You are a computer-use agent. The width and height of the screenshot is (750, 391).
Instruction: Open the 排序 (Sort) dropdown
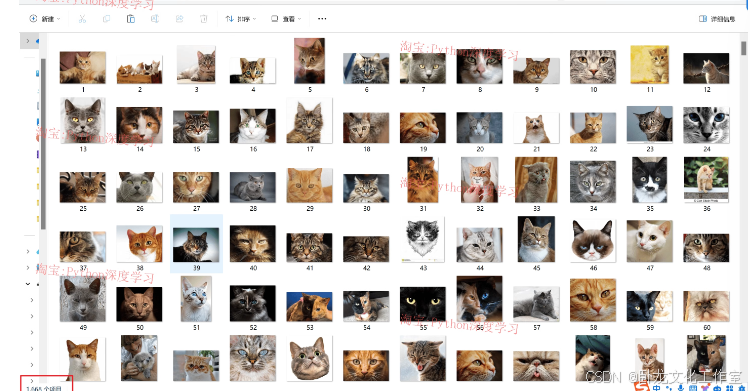[x=241, y=19]
